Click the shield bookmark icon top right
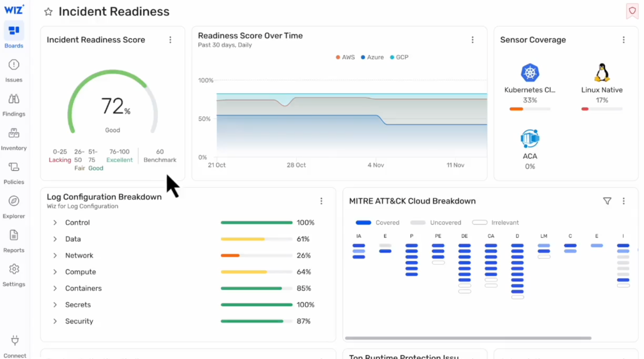 pyautogui.click(x=632, y=11)
